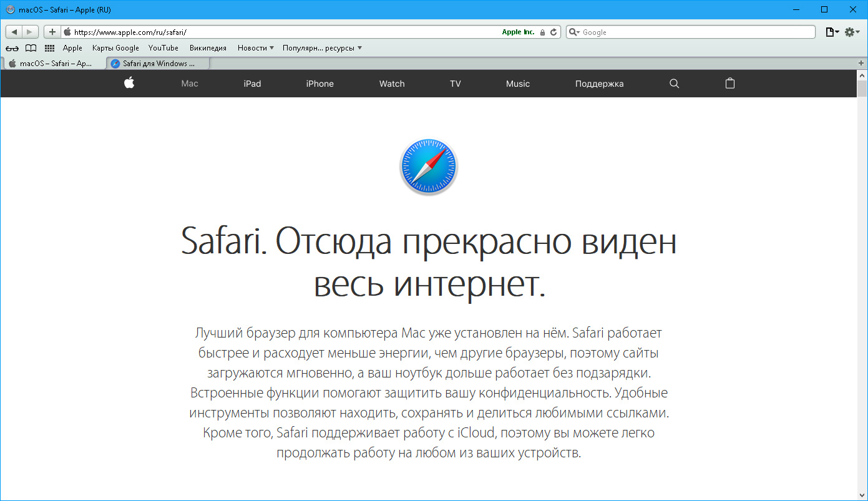The height and width of the screenshot is (501, 868).
Task: Go back using the back arrow button
Action: 14,32
